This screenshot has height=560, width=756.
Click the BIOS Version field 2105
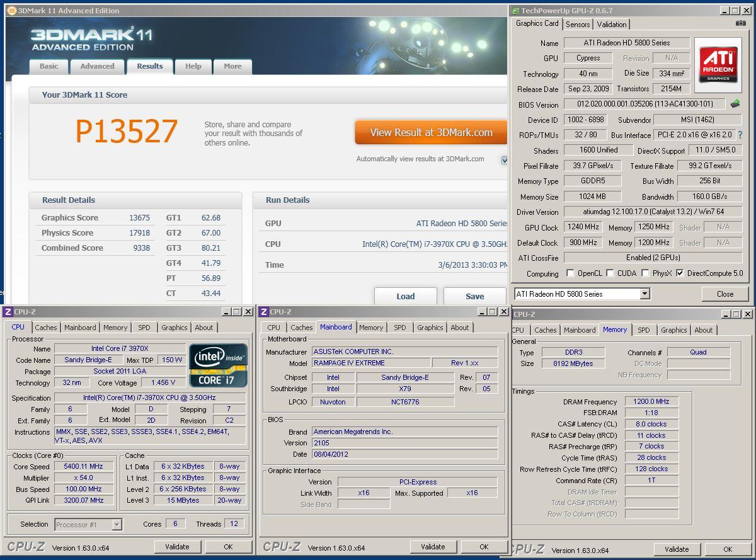(x=404, y=443)
